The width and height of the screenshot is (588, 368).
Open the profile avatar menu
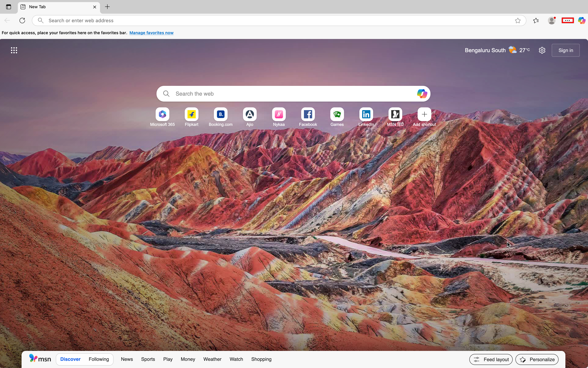click(552, 21)
